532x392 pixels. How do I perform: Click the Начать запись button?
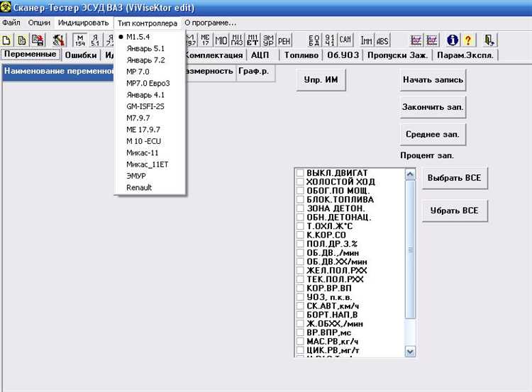click(x=433, y=79)
